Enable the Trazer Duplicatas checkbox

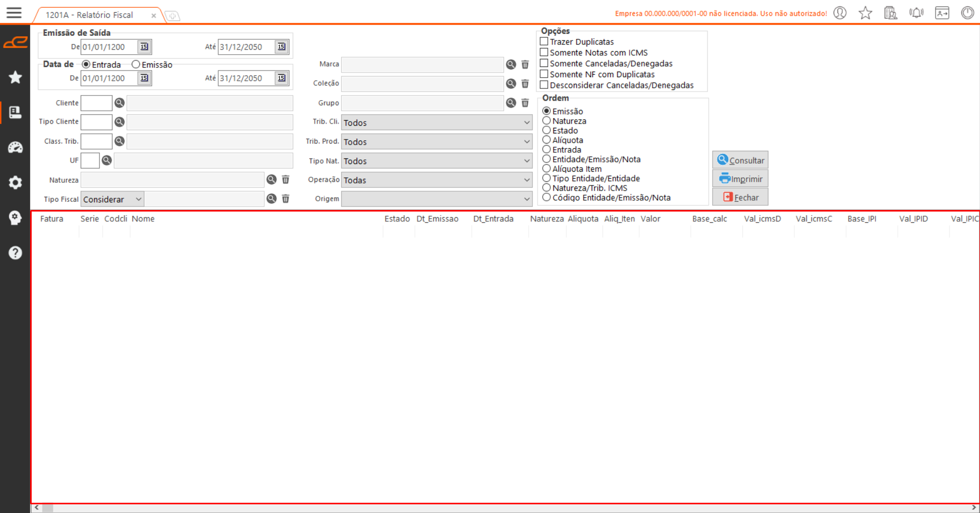tap(544, 41)
